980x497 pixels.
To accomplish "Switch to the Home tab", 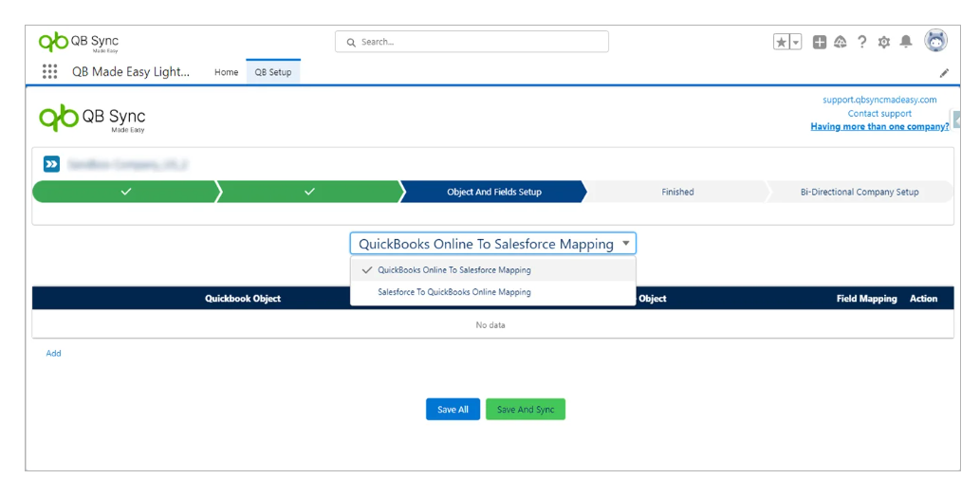I will click(x=226, y=72).
